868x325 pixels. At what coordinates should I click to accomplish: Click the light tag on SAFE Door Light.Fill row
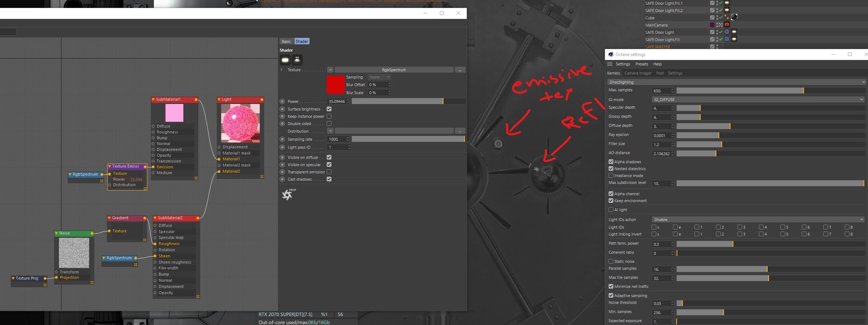(734, 39)
